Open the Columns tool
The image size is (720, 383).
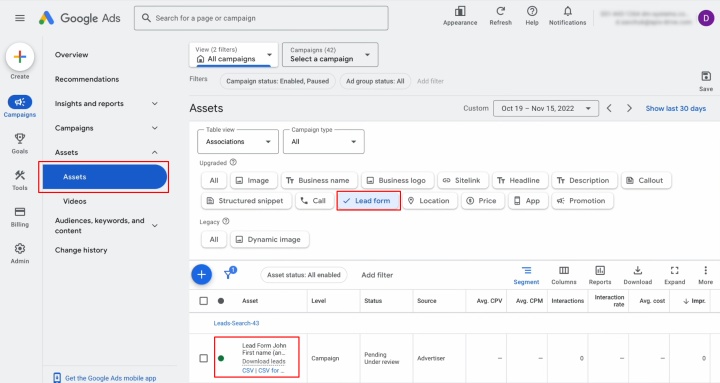563,275
